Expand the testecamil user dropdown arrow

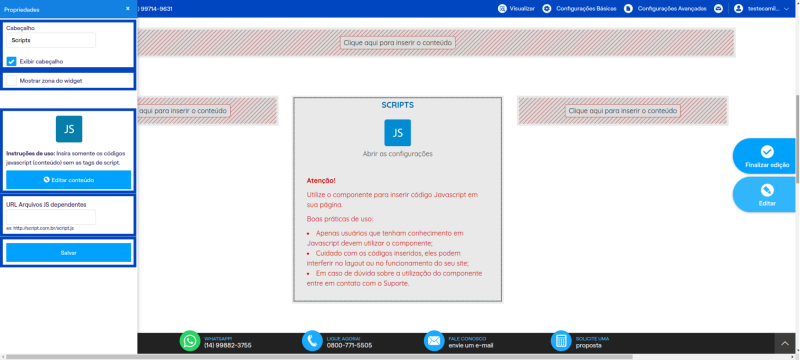(786, 9)
